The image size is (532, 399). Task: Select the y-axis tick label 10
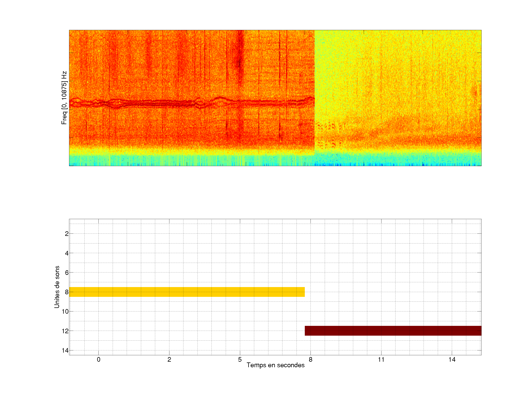[65, 311]
